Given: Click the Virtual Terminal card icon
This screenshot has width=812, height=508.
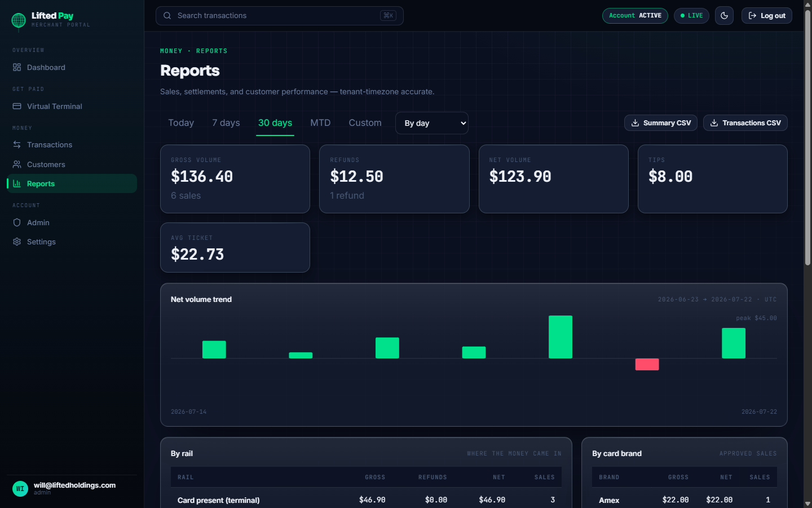Looking at the screenshot, I should point(17,106).
